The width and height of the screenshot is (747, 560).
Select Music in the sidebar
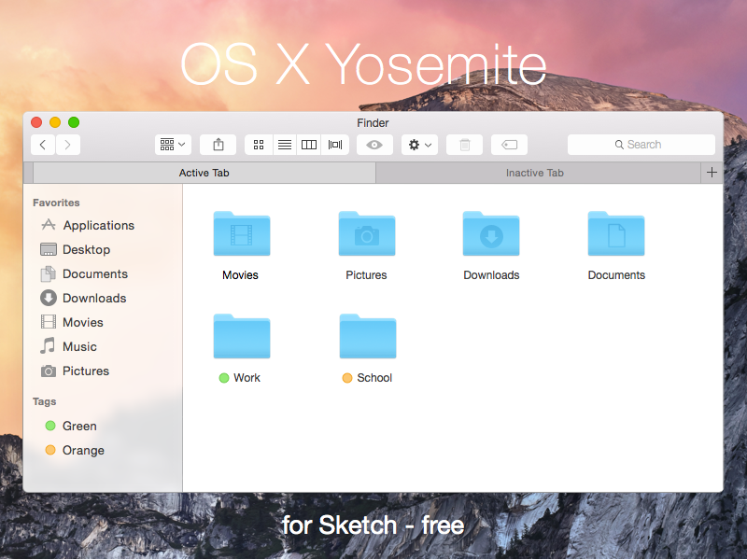pos(68,346)
